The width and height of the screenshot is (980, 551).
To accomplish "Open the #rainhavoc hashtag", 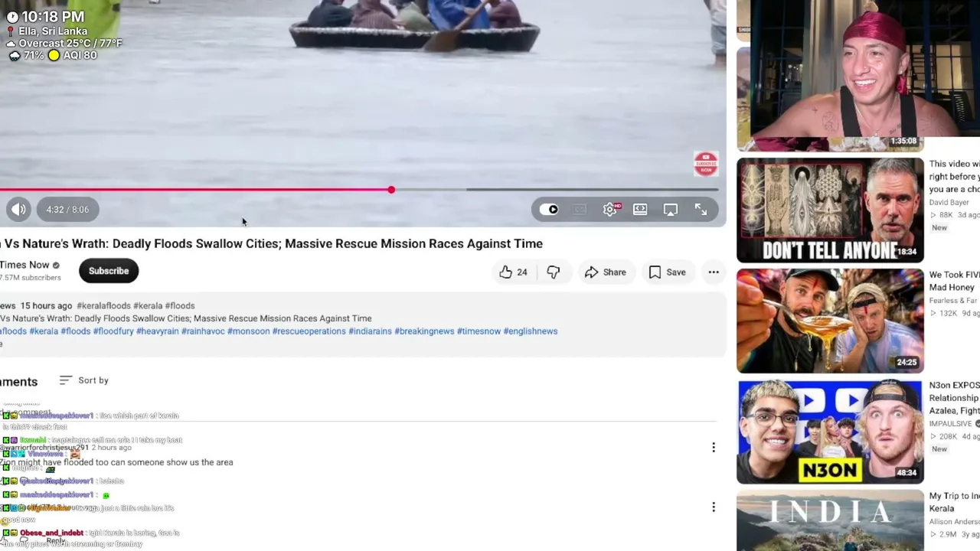I will [x=203, y=331].
